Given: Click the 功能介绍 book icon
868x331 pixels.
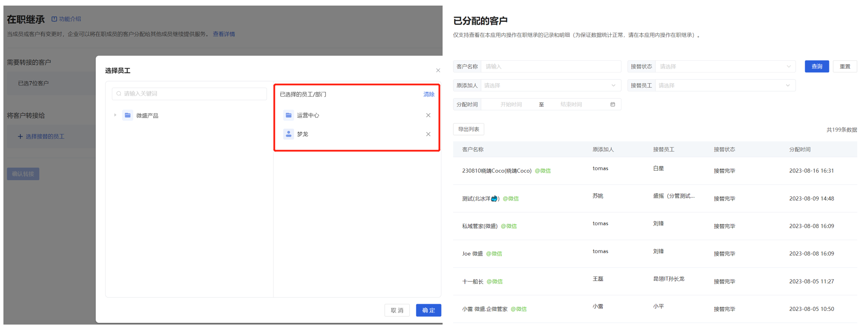Looking at the screenshot, I should click(54, 19).
